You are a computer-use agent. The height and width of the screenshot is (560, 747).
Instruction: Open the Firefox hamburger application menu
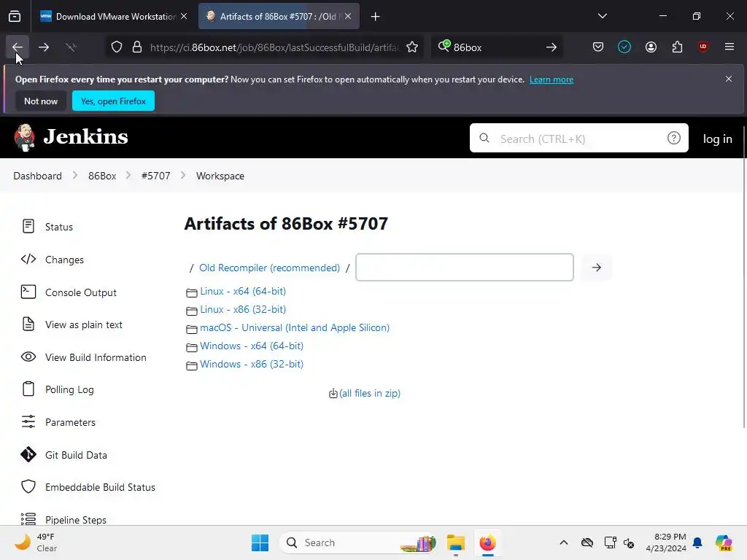729,47
